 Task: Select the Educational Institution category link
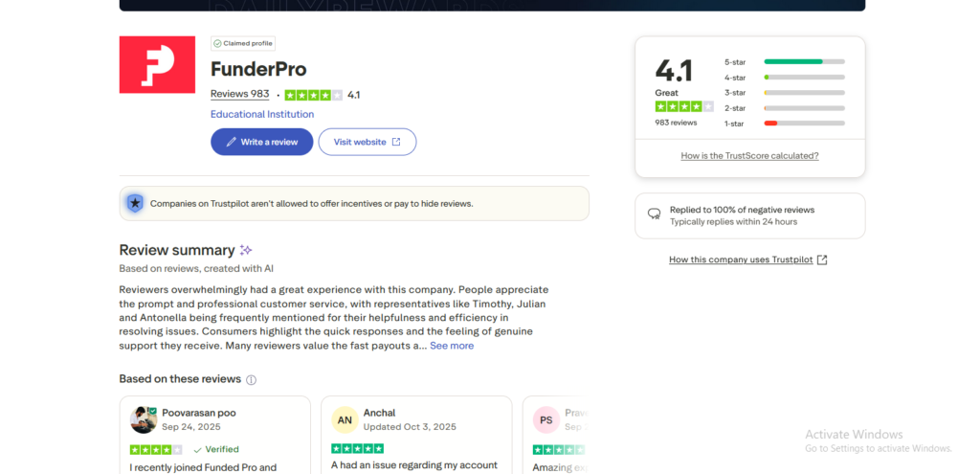click(262, 114)
